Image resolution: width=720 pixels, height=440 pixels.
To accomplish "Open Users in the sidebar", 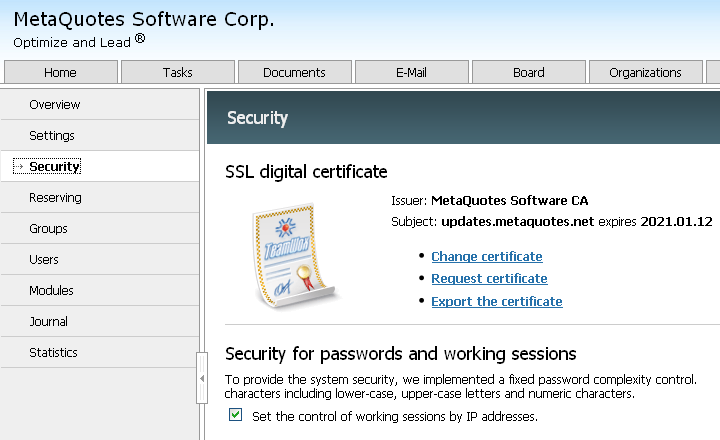I will coord(100,259).
